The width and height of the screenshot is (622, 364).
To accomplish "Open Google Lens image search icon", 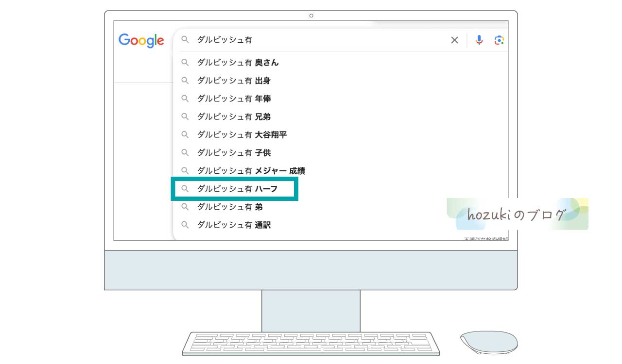I will point(499,40).
